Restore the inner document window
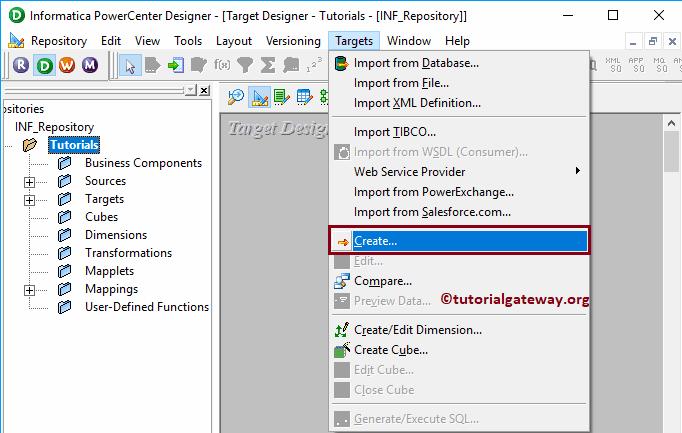 (x=652, y=41)
